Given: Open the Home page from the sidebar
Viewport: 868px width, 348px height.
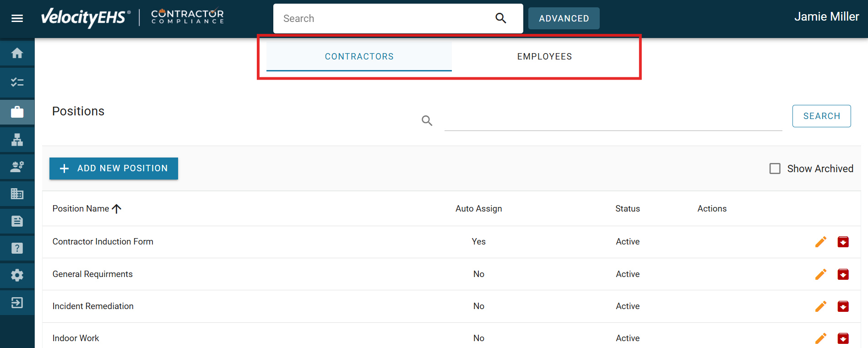Looking at the screenshot, I should (17, 53).
